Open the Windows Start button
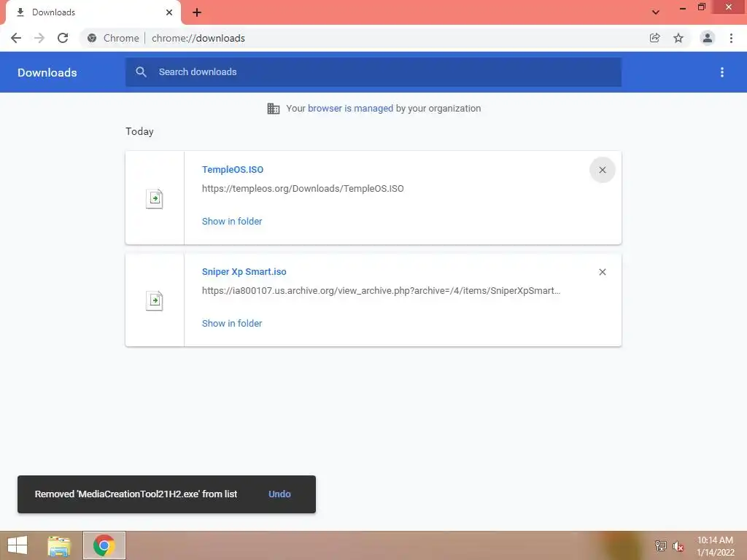The height and width of the screenshot is (560, 747). click(x=18, y=545)
